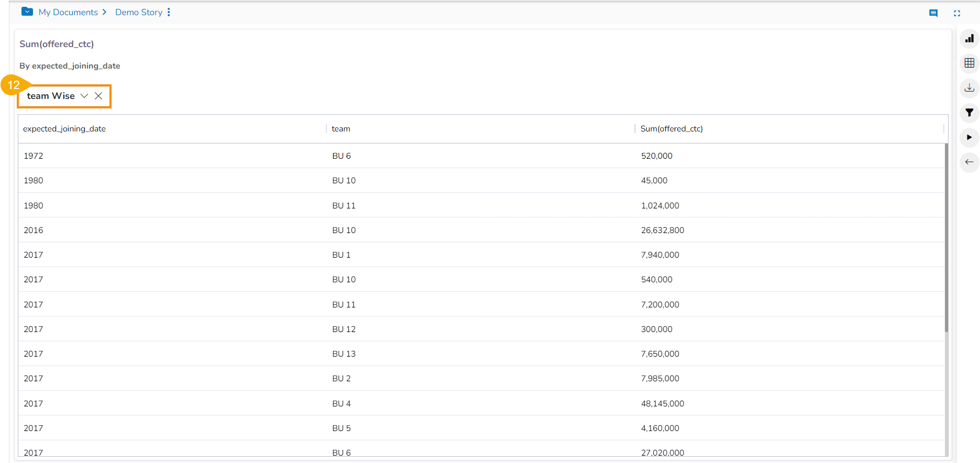Open the Demo Story breadcrumb link

click(139, 12)
